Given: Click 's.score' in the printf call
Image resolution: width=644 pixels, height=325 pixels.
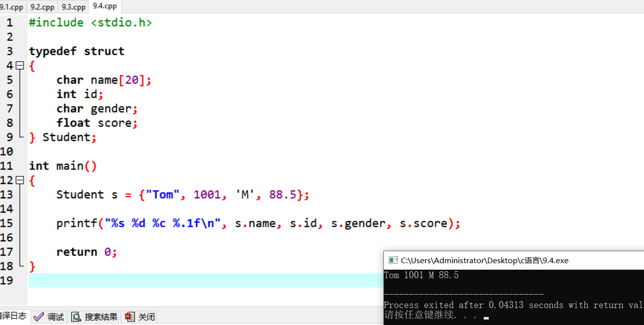Looking at the screenshot, I should [424, 223].
